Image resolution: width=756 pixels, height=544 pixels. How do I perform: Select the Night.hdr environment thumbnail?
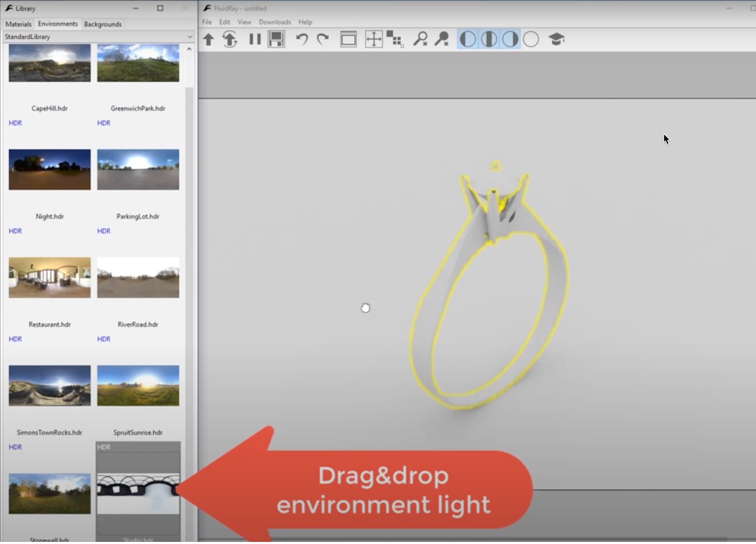click(49, 170)
